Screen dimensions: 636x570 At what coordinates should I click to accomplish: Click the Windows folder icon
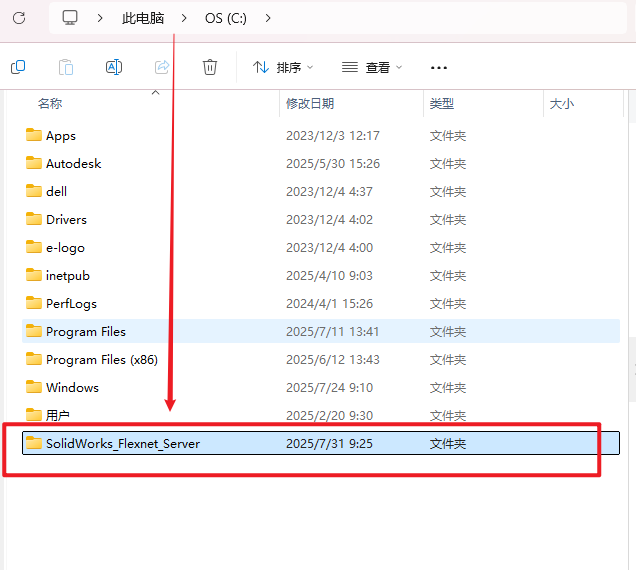34,386
